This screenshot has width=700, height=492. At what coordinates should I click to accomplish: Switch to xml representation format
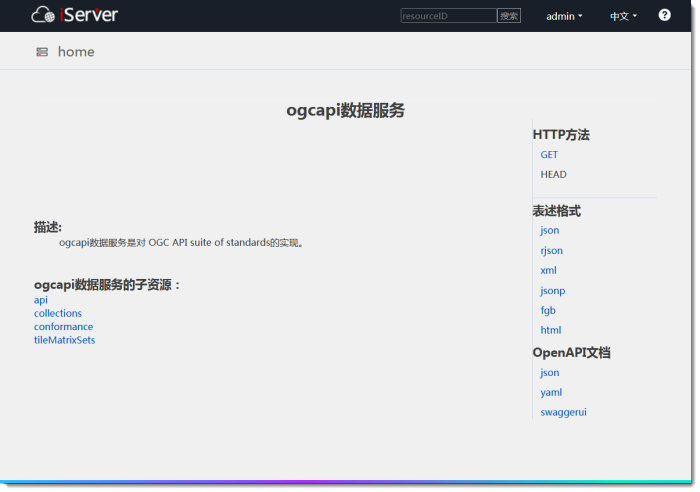tap(548, 271)
